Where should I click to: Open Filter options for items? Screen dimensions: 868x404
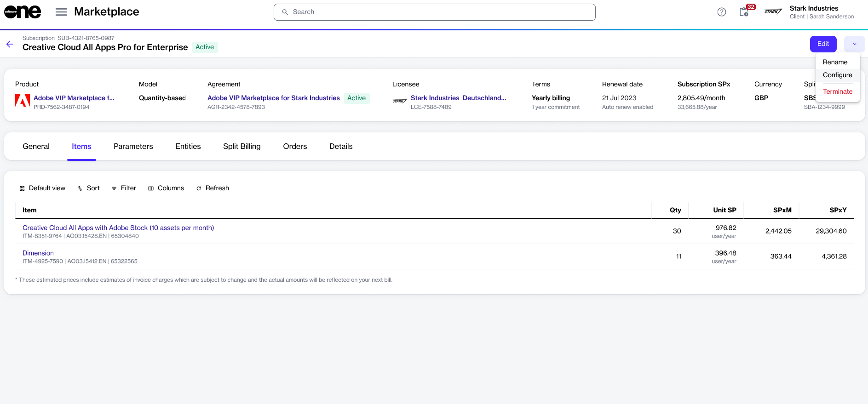(x=124, y=188)
